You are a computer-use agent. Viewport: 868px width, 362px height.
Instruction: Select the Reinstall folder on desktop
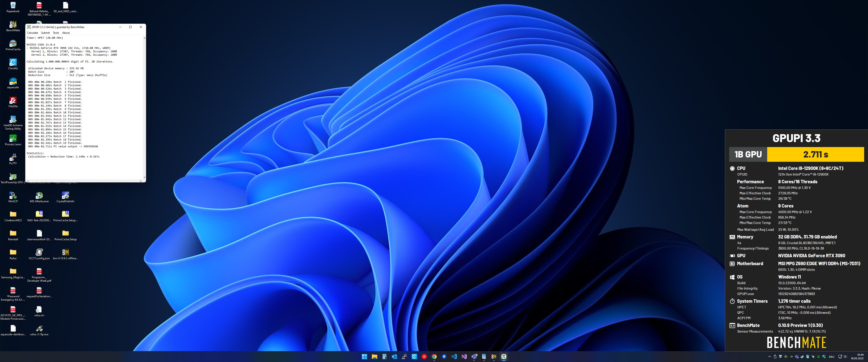13,235
